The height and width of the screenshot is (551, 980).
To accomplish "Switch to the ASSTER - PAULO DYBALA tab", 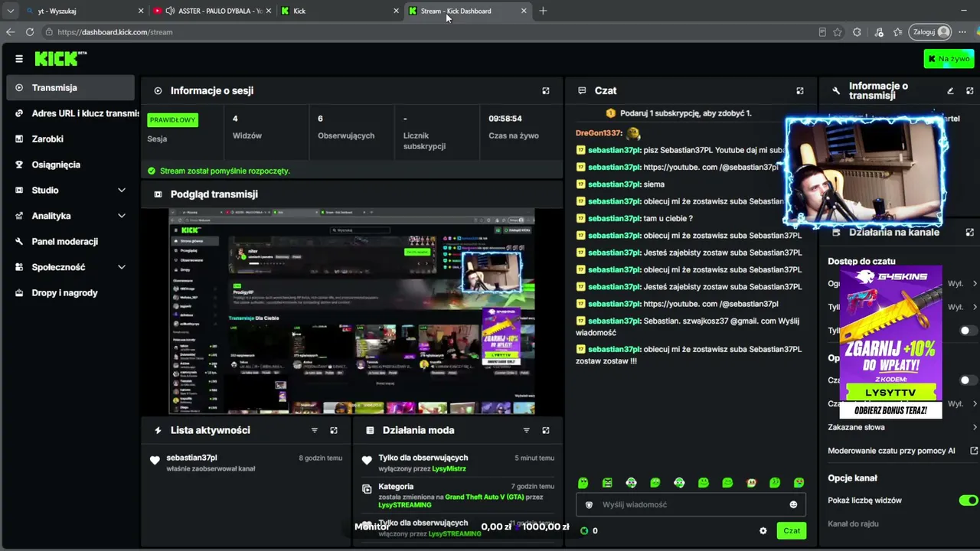I will tap(212, 11).
